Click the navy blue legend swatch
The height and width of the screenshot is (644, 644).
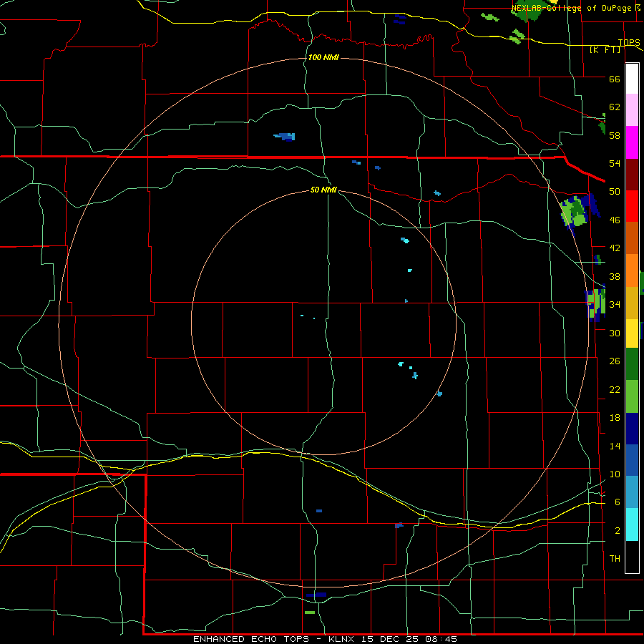(x=632, y=429)
